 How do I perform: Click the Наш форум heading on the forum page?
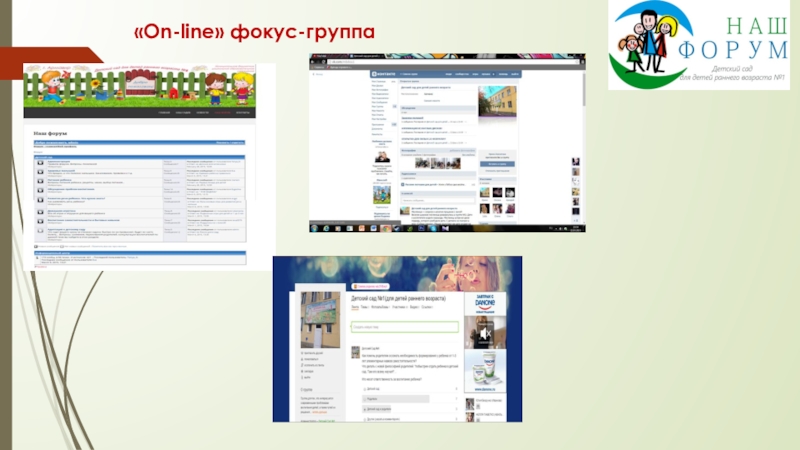pyautogui.click(x=50, y=133)
